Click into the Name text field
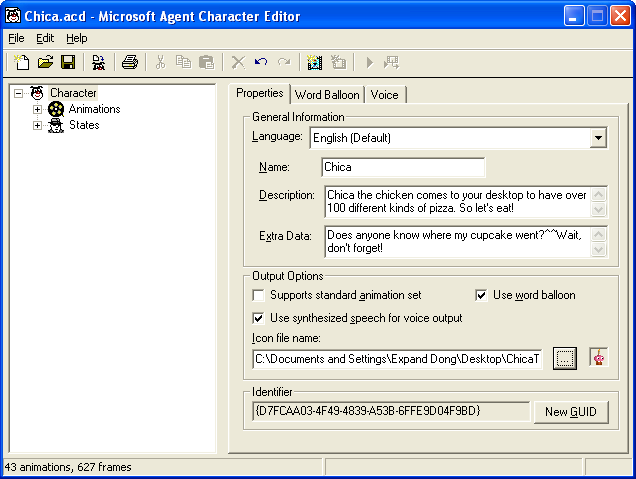The height and width of the screenshot is (479, 636). coord(402,167)
